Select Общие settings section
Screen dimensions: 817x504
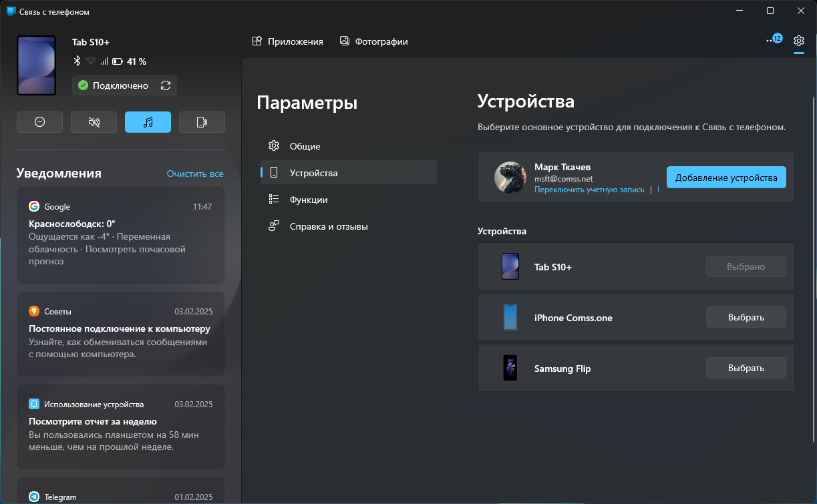click(x=348, y=146)
